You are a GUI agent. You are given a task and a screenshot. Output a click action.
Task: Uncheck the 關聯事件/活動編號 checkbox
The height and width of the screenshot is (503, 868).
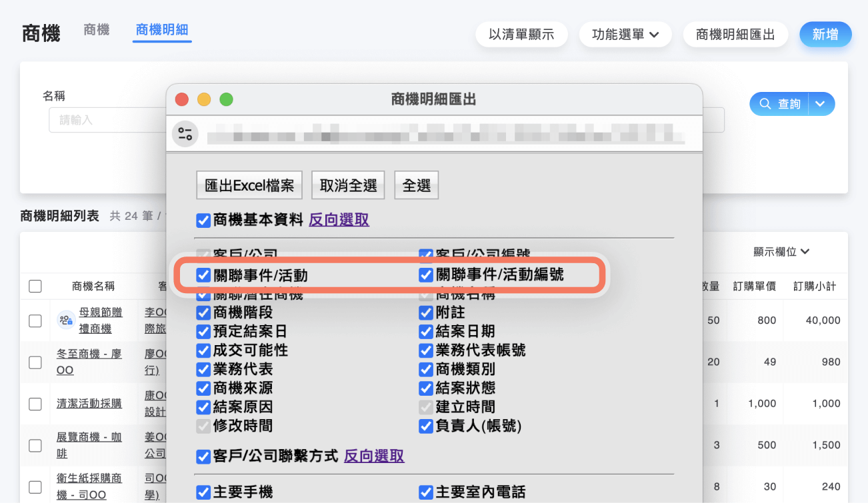(426, 275)
